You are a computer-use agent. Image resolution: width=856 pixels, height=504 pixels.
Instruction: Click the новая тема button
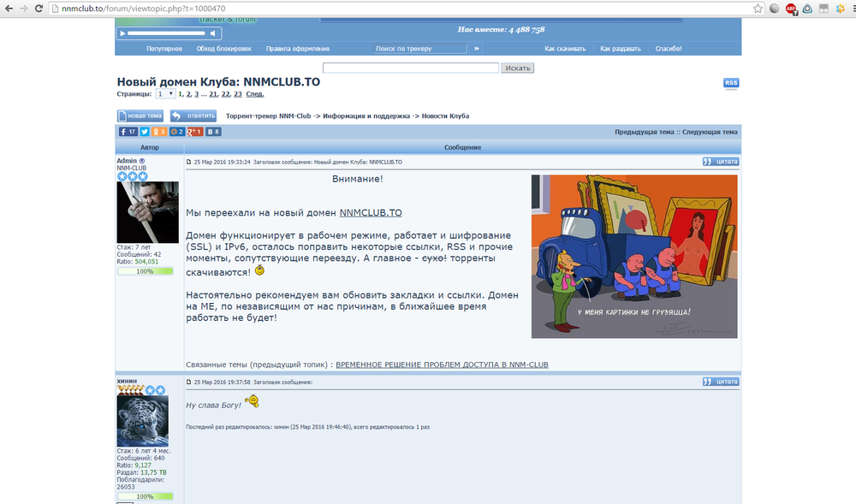(140, 116)
